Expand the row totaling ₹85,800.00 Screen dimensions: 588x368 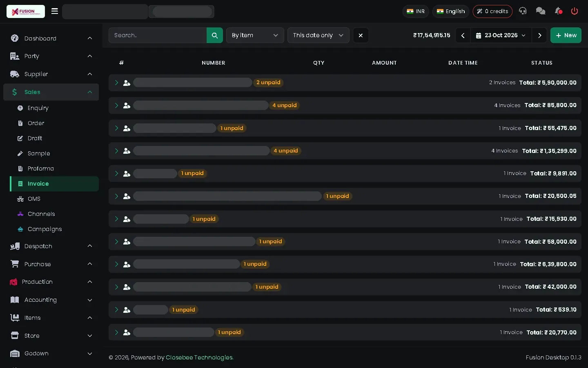[116, 105]
